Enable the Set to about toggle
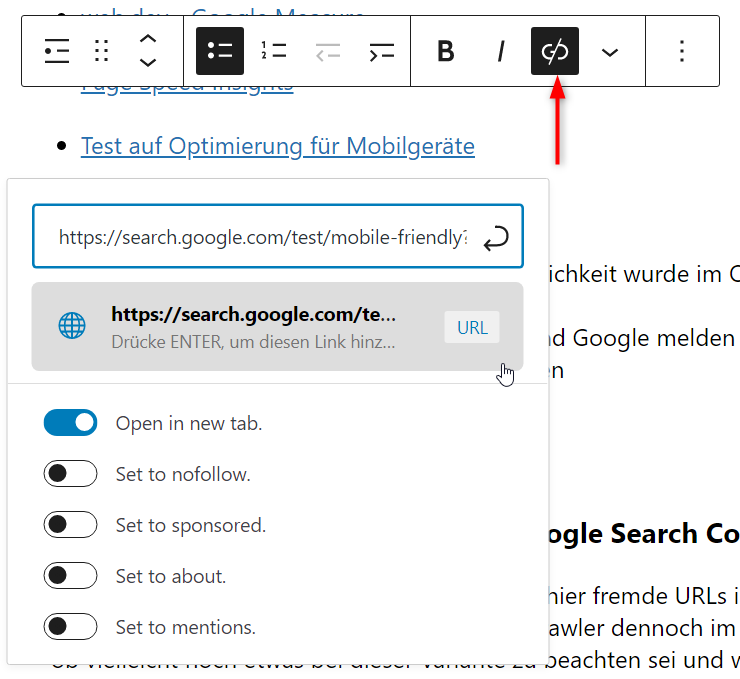This screenshot has width=740, height=679. click(70, 576)
